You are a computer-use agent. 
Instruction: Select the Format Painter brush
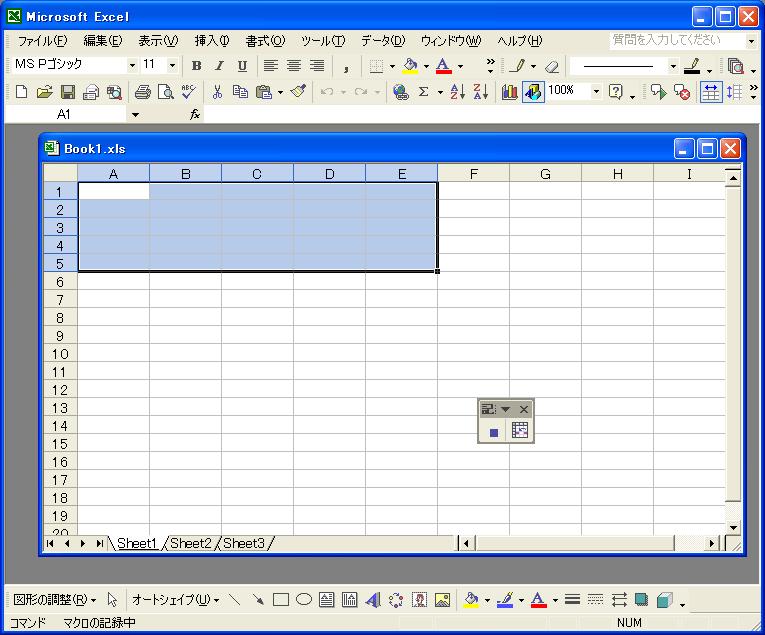click(x=298, y=92)
